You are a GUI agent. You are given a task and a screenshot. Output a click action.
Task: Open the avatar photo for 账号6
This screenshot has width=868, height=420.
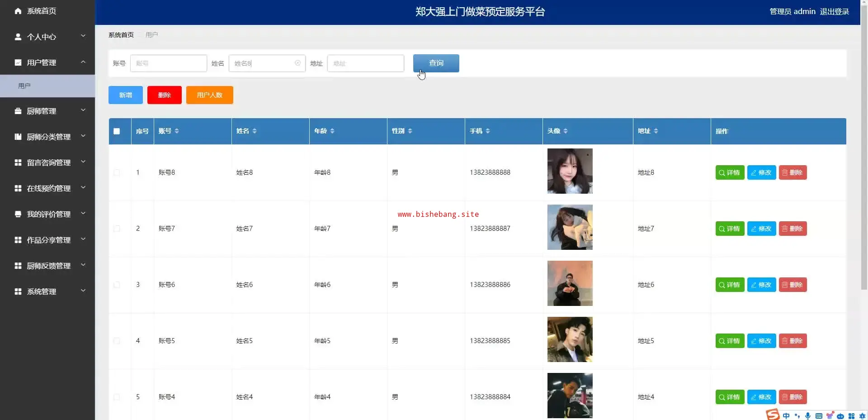[x=570, y=283]
